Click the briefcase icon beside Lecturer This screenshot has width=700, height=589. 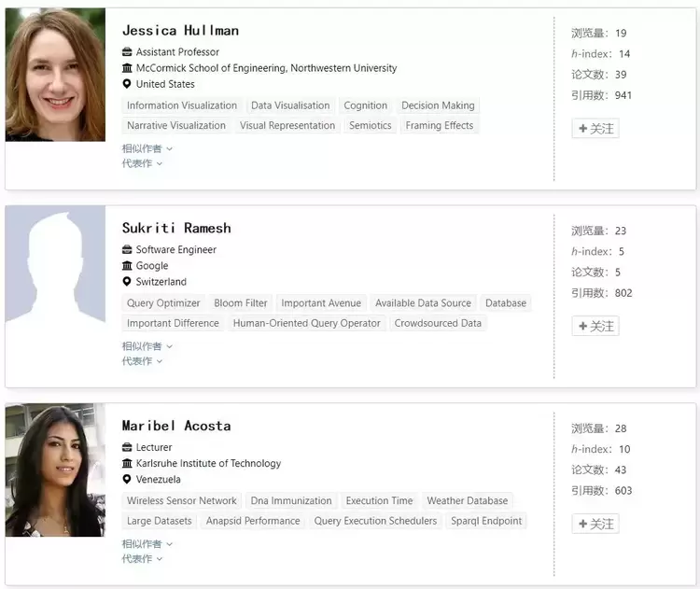click(127, 448)
